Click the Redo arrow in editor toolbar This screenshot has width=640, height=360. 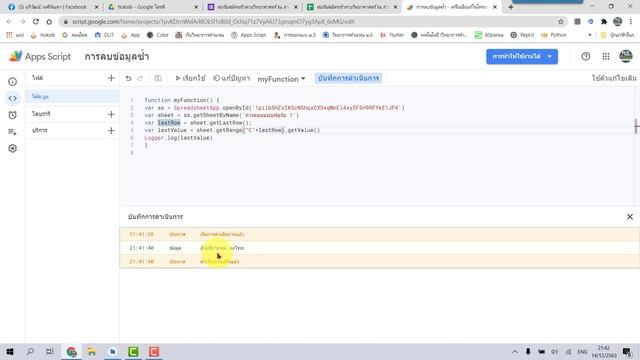[x=140, y=78]
